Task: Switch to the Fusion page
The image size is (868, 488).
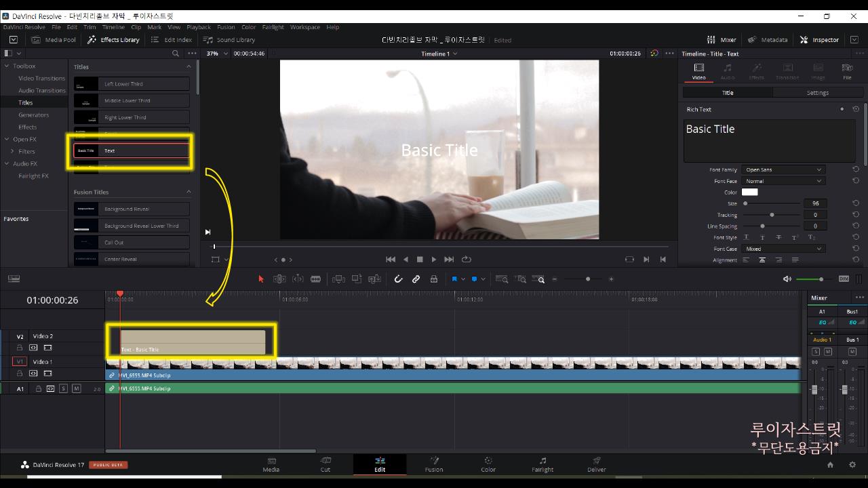Action: coord(434,464)
